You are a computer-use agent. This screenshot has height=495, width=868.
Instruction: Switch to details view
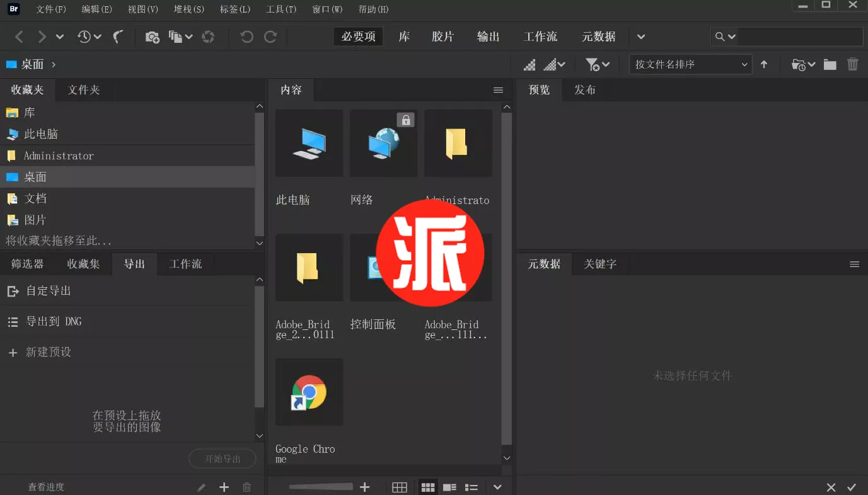(449, 487)
